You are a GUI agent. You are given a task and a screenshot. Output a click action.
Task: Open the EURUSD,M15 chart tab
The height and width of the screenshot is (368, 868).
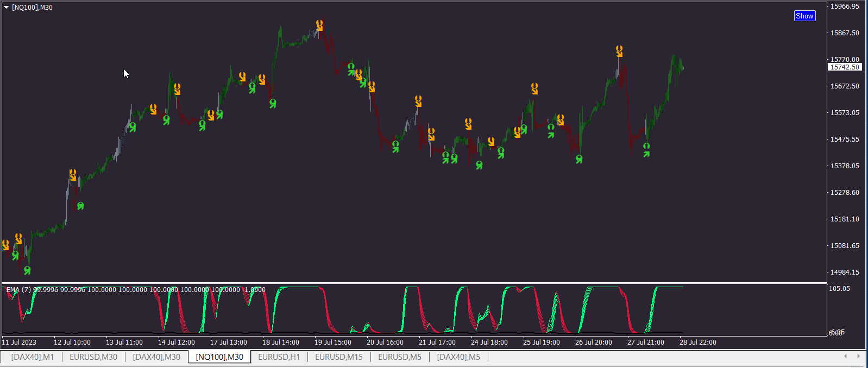tap(339, 357)
